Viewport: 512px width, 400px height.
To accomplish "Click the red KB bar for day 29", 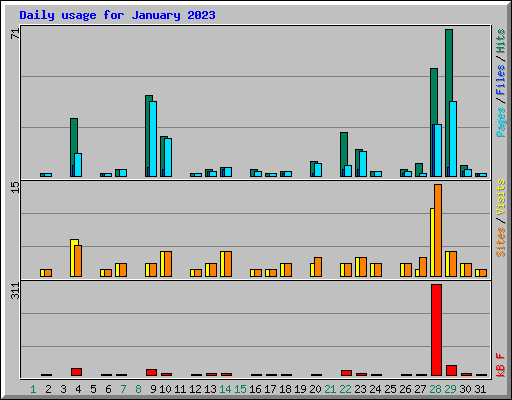I will tap(451, 371).
